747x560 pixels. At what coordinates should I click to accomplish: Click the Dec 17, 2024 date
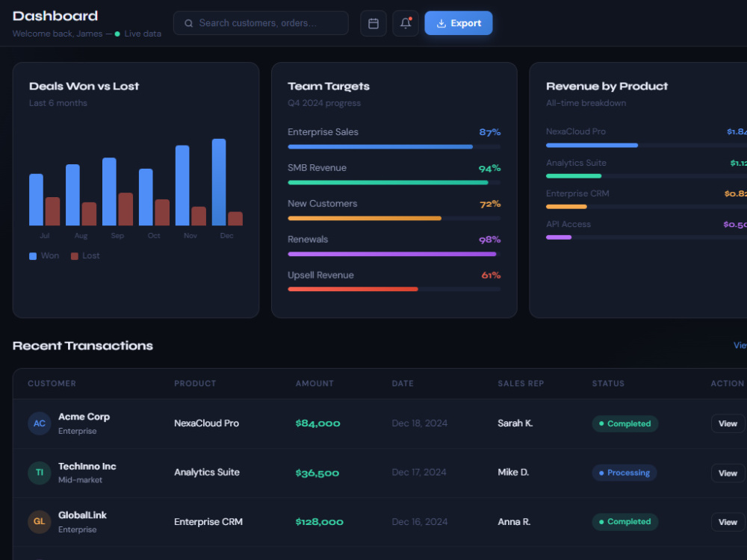(419, 473)
